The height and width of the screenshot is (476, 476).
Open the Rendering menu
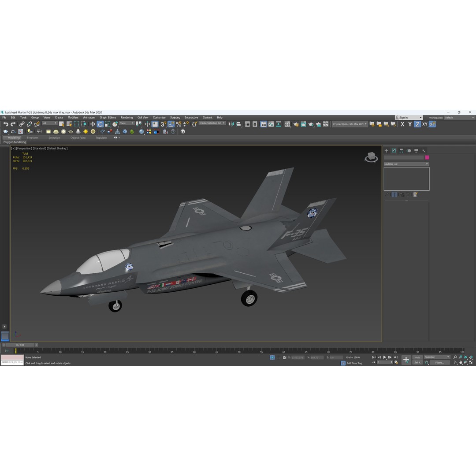pos(126,118)
